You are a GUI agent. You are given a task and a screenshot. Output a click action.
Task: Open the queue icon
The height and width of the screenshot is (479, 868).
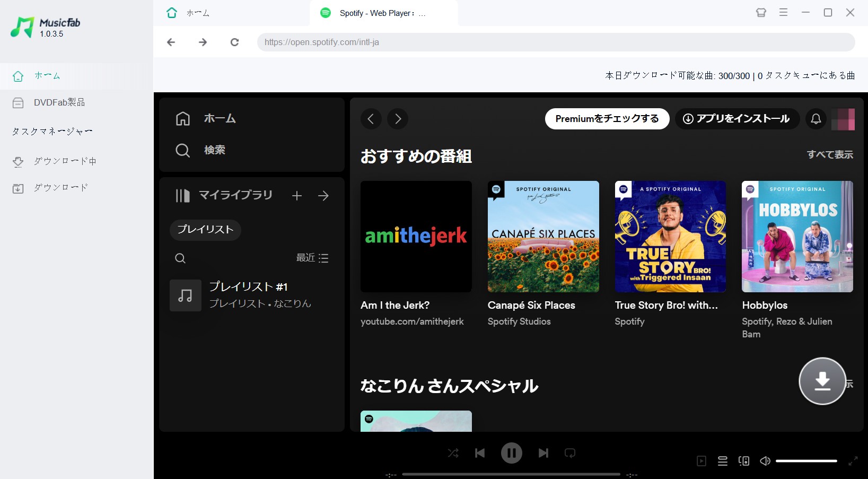click(x=723, y=461)
